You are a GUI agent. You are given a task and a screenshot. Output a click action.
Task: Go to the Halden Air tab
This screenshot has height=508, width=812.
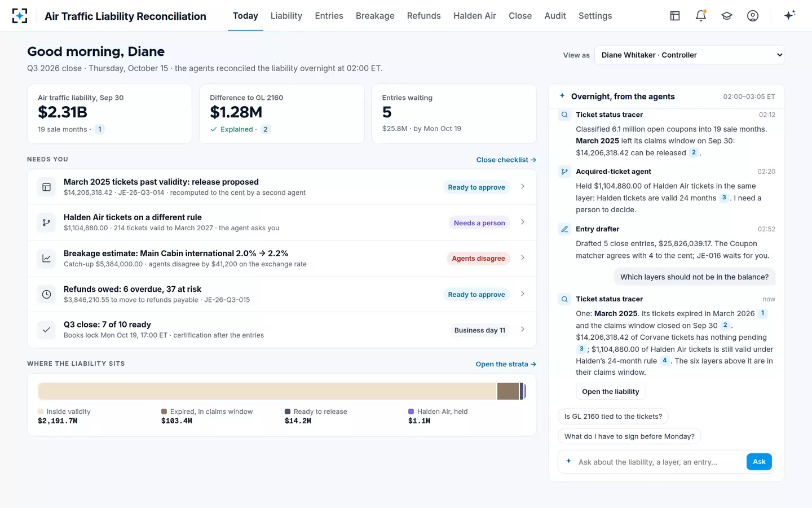tap(475, 16)
